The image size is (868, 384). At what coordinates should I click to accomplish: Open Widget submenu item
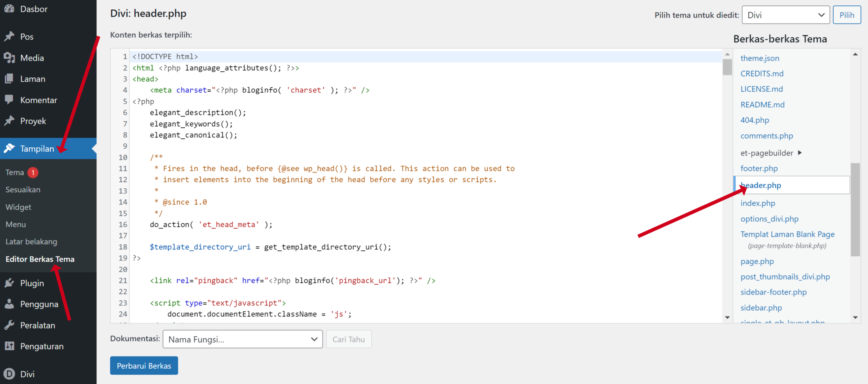click(18, 207)
